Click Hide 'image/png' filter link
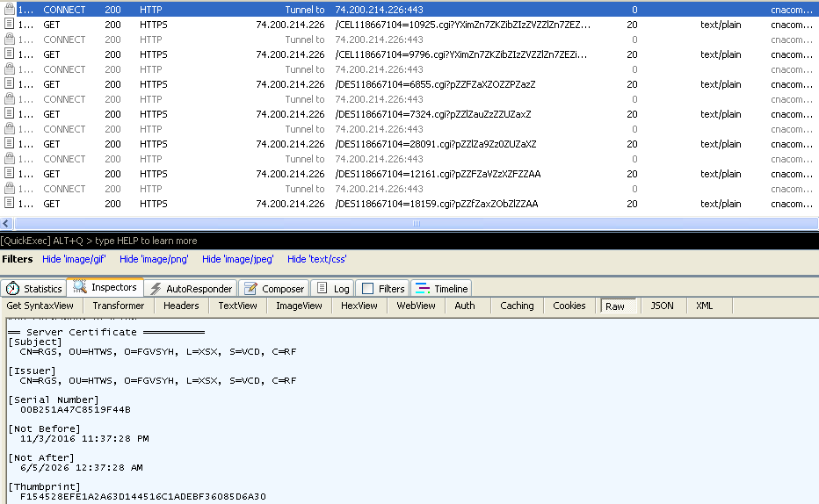The image size is (819, 504). (x=154, y=259)
